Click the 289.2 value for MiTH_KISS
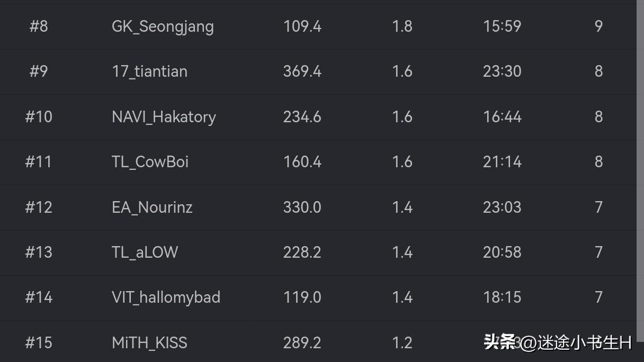This screenshot has height=362, width=644. [302, 342]
